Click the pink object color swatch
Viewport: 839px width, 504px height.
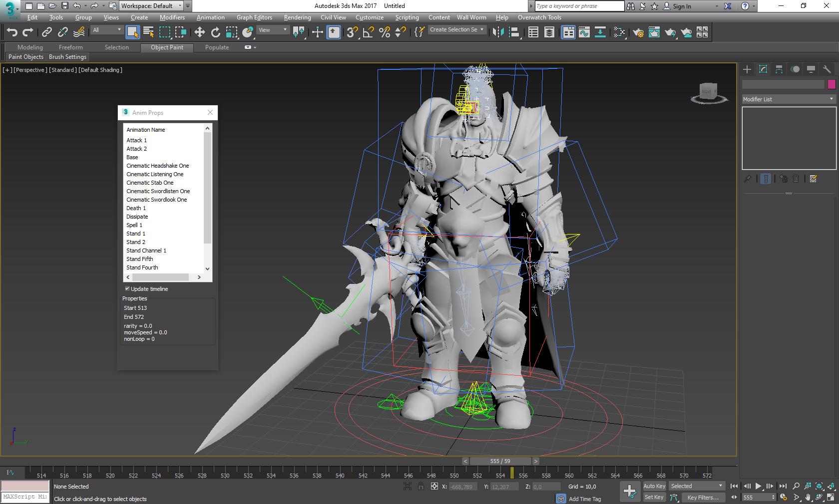(832, 84)
